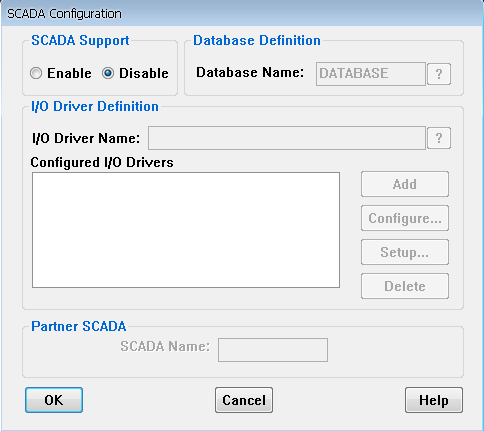The height and width of the screenshot is (431, 484).
Task: Open the I/O Driver Name browse button
Action: (x=439, y=138)
